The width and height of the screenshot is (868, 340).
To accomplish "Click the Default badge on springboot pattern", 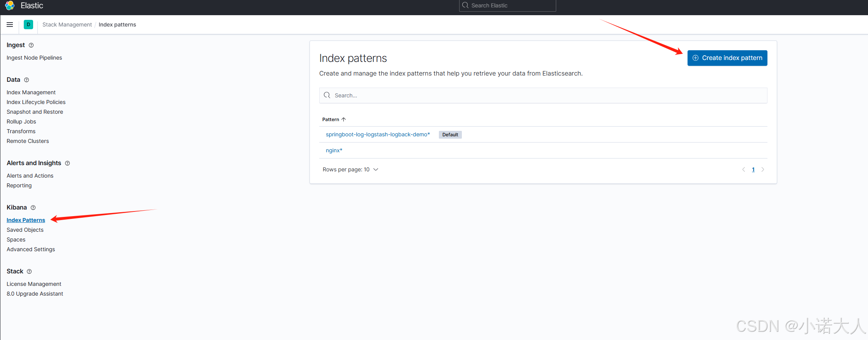I will coord(450,135).
